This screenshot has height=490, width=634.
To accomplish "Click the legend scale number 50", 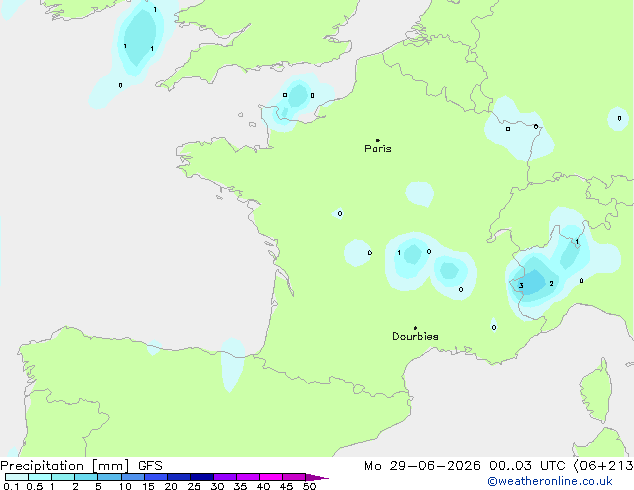I will [x=310, y=486].
